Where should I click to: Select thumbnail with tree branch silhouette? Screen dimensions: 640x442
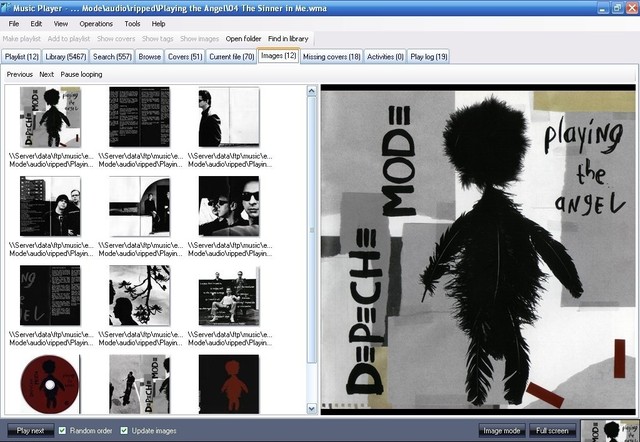tap(139, 295)
